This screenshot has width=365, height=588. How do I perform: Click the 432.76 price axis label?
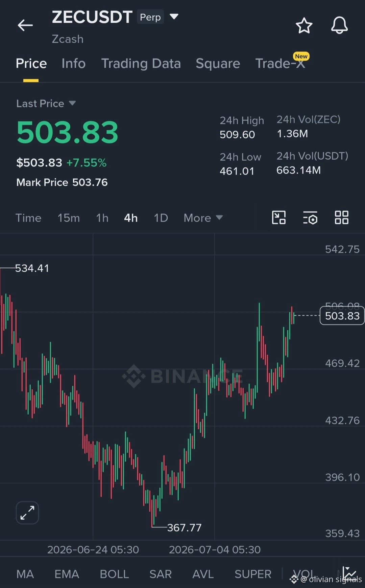[x=342, y=421]
